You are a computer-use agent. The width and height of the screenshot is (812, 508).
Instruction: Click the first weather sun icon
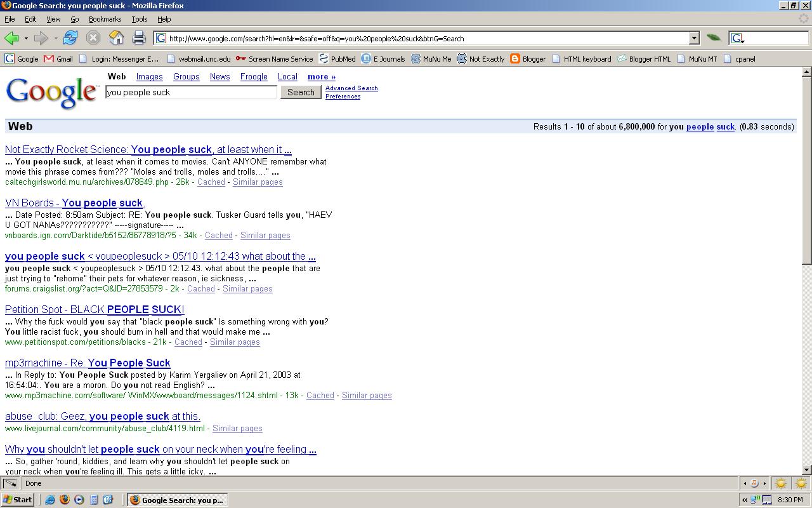[x=780, y=483]
